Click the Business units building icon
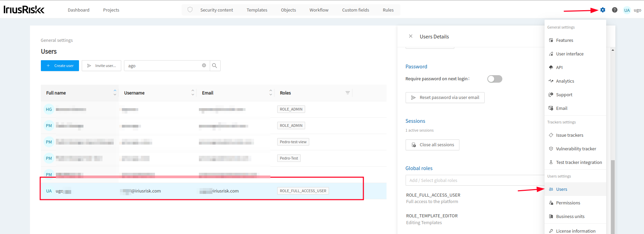Screen dimensions: 644x234 (x=551, y=216)
